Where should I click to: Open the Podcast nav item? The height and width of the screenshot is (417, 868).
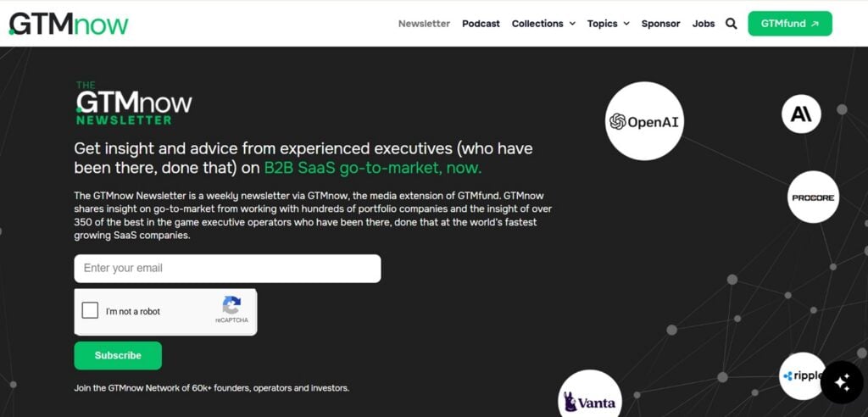(481, 24)
